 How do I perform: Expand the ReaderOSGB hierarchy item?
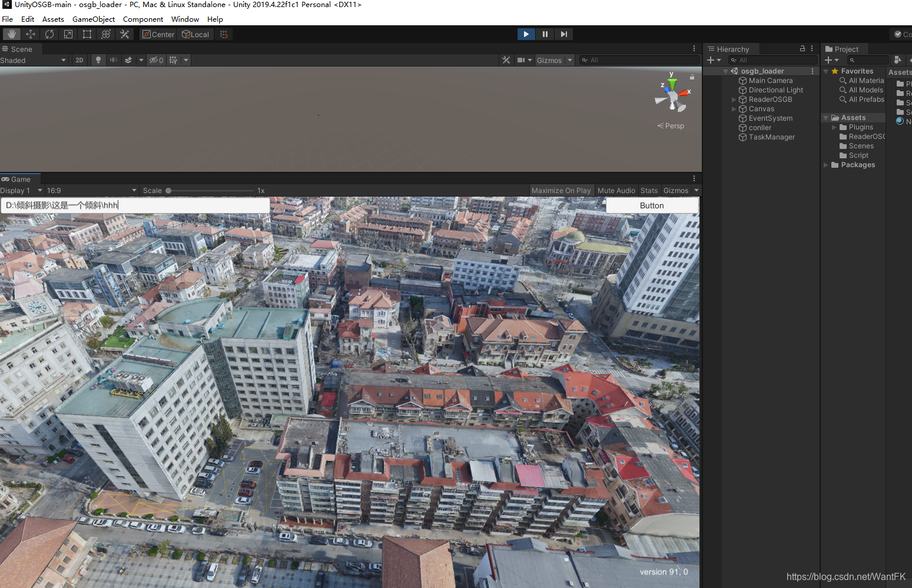(x=734, y=99)
